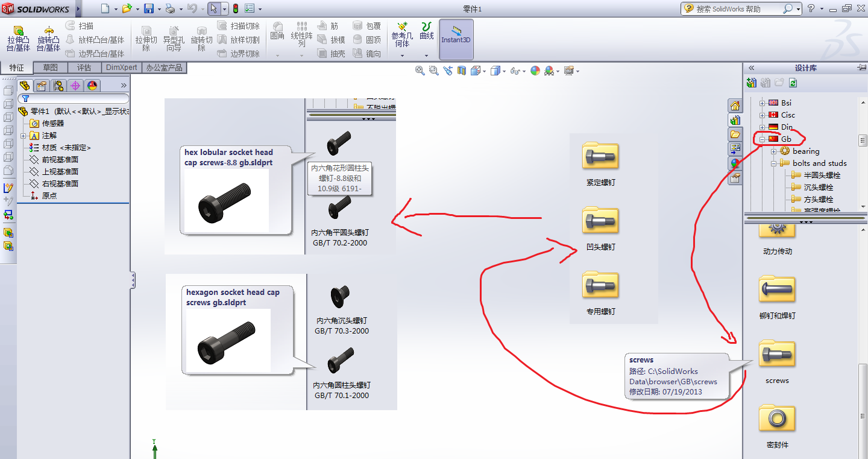The image size is (868, 459).
Task: Switch to the 评估 tab
Action: (x=84, y=68)
